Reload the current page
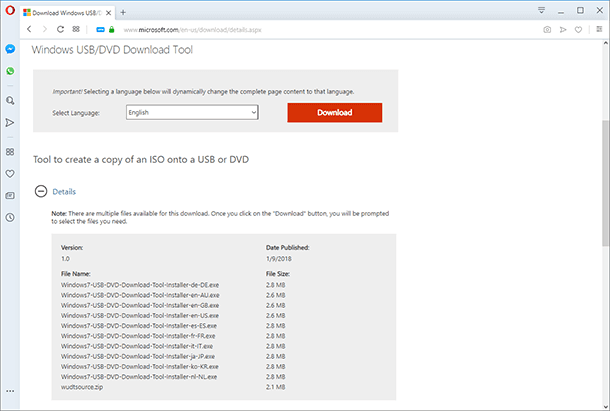 point(60,29)
